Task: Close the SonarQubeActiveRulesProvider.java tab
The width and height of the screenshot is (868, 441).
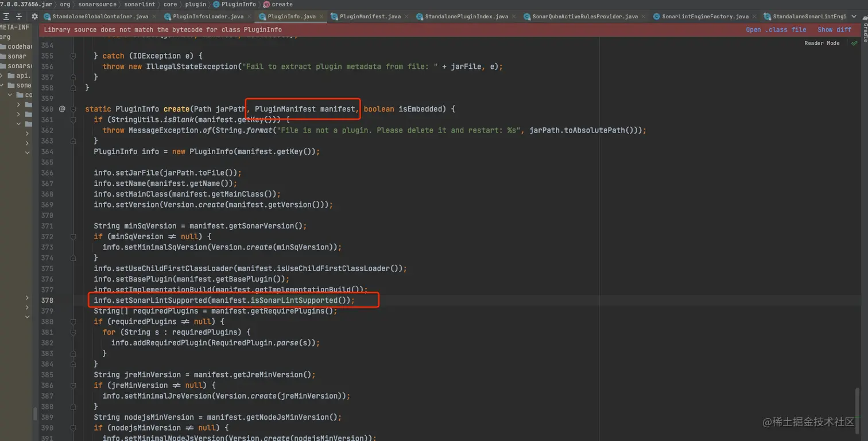Action: coord(644,17)
